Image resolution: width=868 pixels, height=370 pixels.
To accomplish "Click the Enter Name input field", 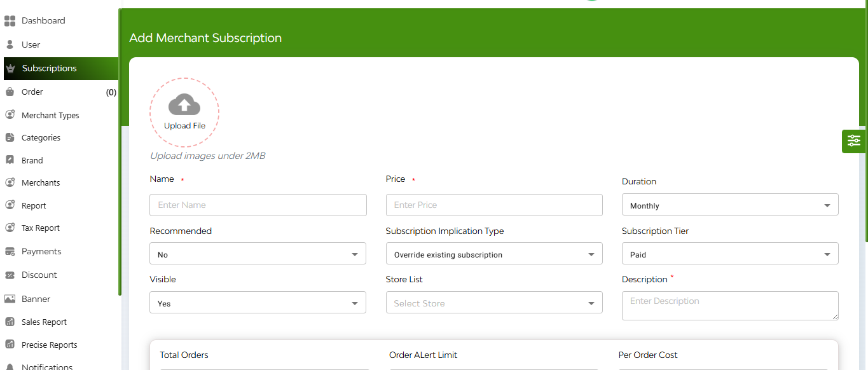I will click(x=258, y=205).
